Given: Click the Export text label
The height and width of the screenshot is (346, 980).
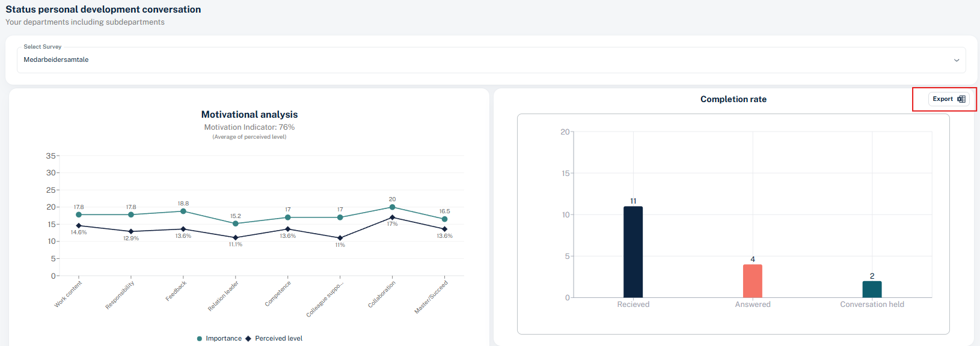Looking at the screenshot, I should click(x=942, y=99).
